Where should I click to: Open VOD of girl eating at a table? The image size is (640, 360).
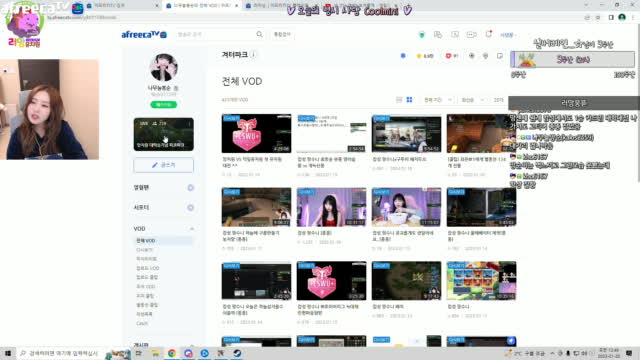click(406, 207)
